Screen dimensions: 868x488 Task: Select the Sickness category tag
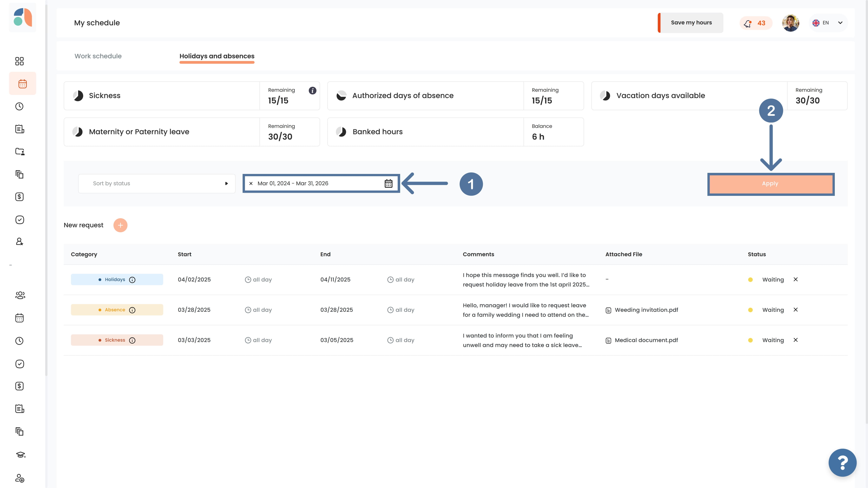pyautogui.click(x=117, y=340)
